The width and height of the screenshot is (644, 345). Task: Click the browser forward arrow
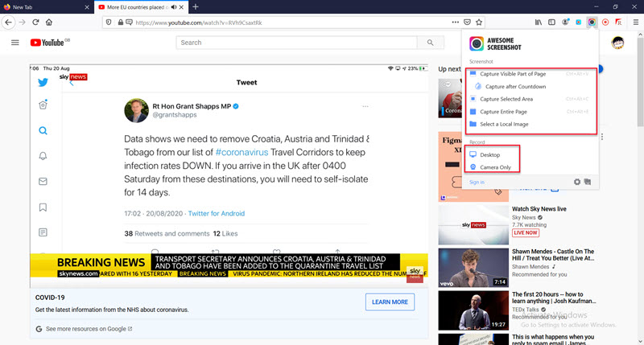point(23,23)
